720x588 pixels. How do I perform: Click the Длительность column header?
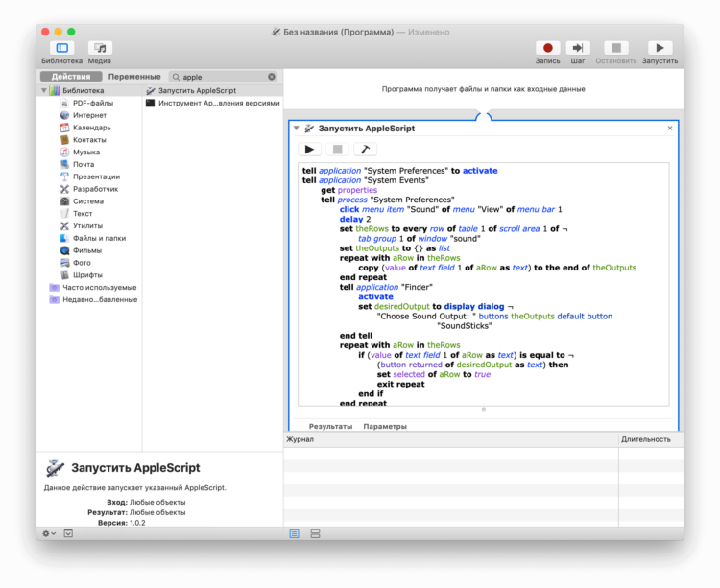coord(651,439)
